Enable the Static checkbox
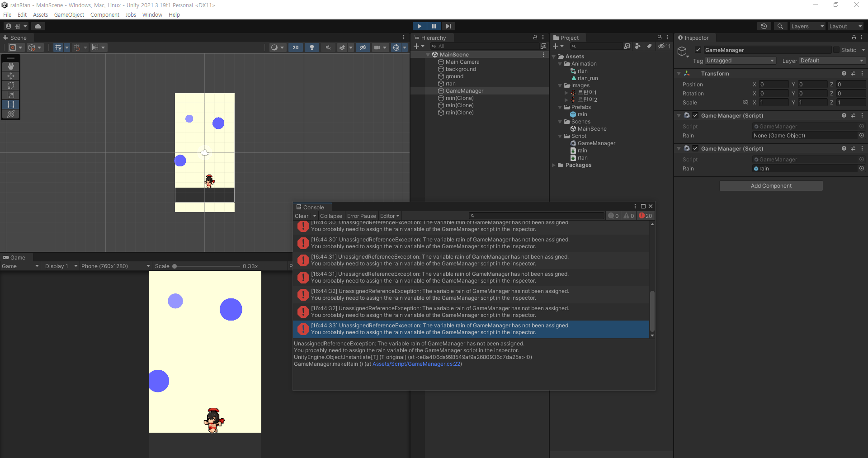Screen dimensions: 868x458 pyautogui.click(x=836, y=50)
